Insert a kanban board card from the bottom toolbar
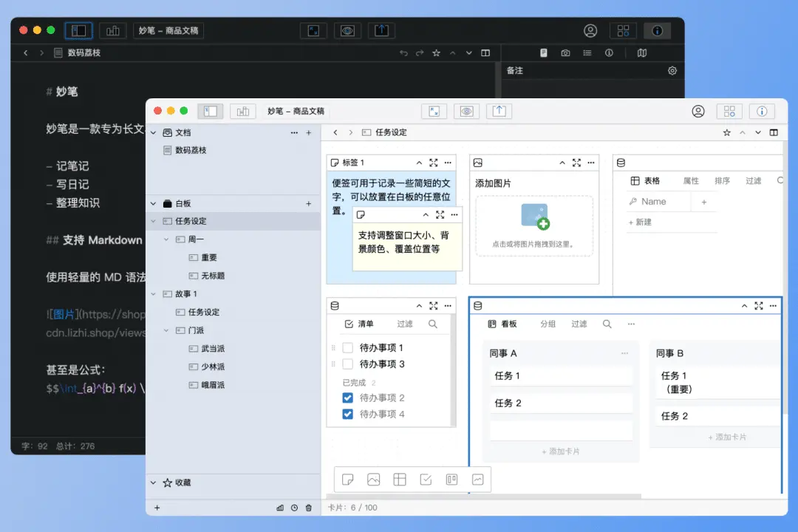Image resolution: width=798 pixels, height=532 pixels. [x=451, y=480]
